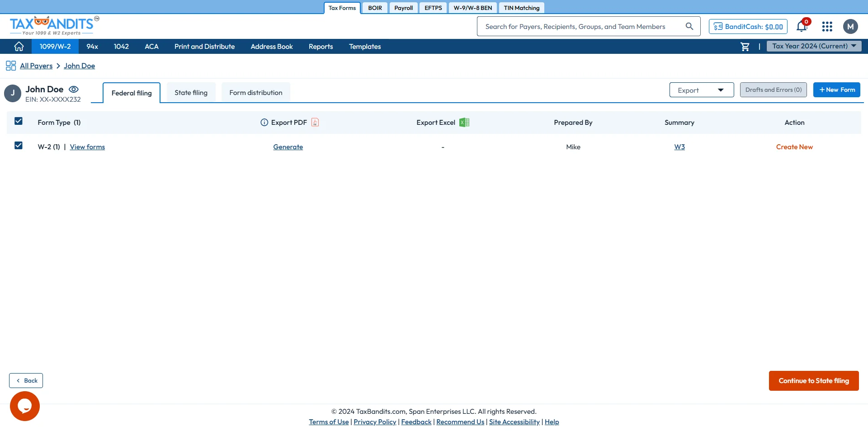Screen dimensions: 868x431
Task: Click the Create New action link
Action: point(794,147)
